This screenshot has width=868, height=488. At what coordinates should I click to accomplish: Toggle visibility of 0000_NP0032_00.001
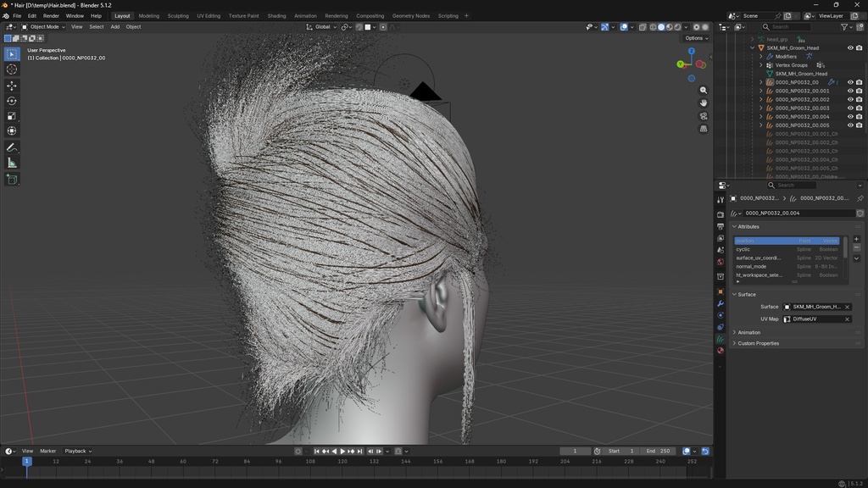[850, 91]
